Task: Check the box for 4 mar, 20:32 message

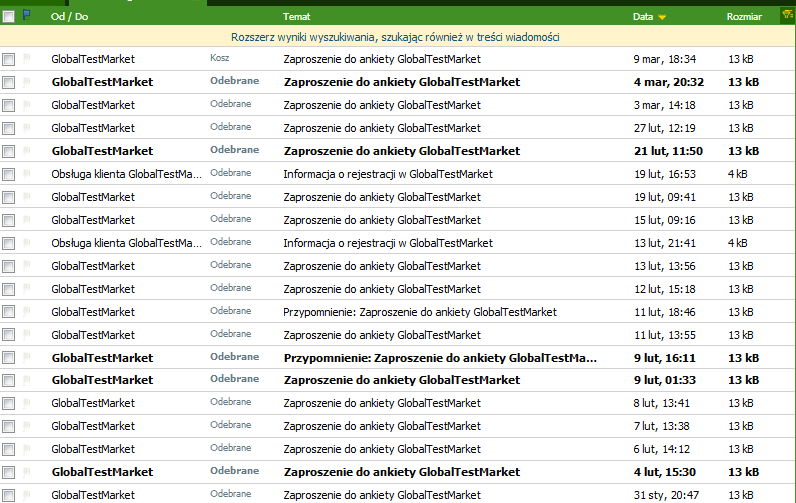Action: [x=8, y=82]
